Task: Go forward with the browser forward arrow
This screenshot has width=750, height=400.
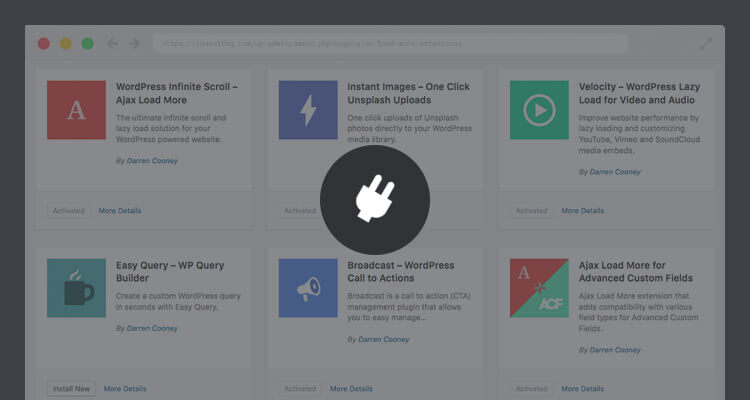Action: coord(134,44)
